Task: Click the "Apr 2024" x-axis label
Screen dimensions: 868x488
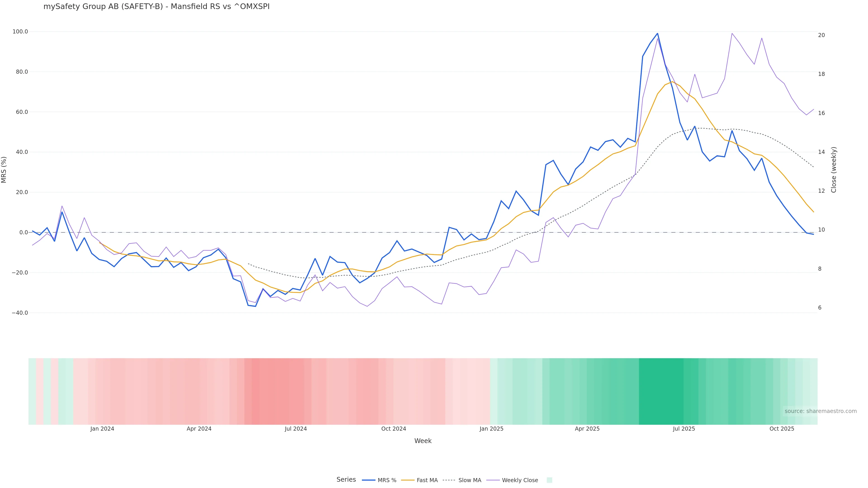Action: [x=199, y=429]
